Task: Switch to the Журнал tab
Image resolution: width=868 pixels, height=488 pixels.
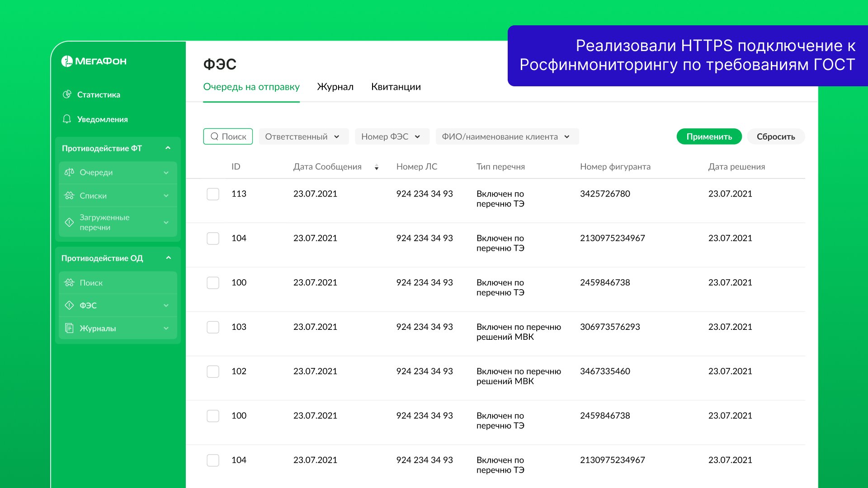Action: pos(335,87)
